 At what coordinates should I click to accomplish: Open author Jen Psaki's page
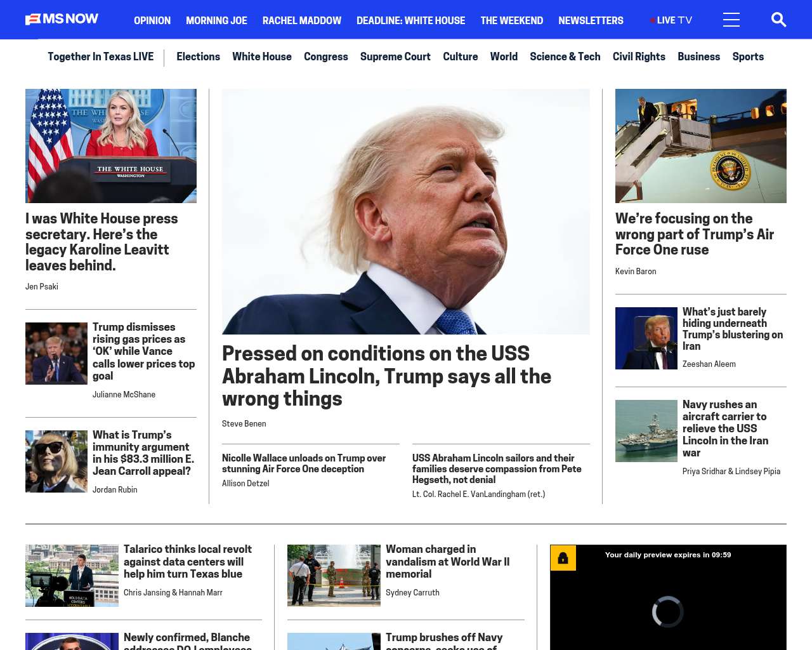(42, 287)
